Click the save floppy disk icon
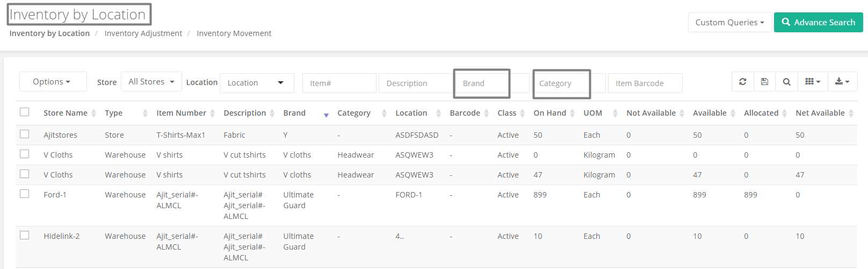This screenshot has width=868, height=269. tap(764, 82)
